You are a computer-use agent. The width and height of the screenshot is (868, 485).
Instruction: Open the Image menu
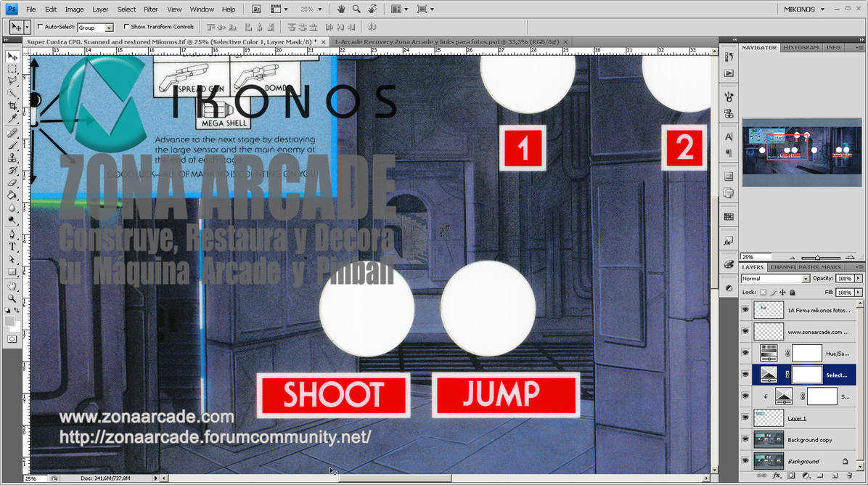pos(74,9)
